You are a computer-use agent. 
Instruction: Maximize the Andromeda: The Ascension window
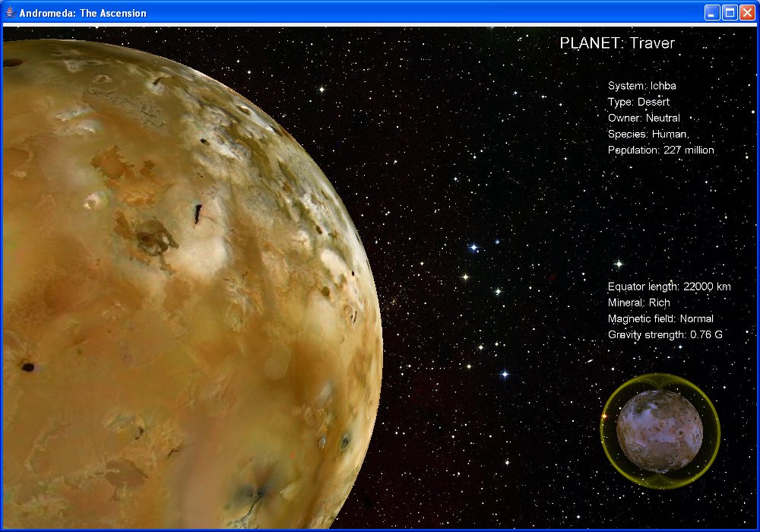coord(730,13)
